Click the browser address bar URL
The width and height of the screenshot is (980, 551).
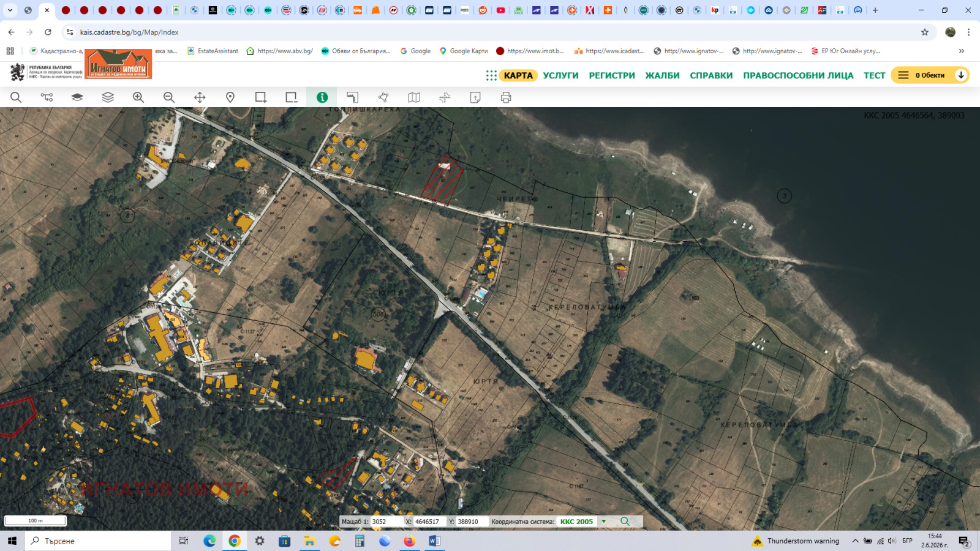click(129, 32)
